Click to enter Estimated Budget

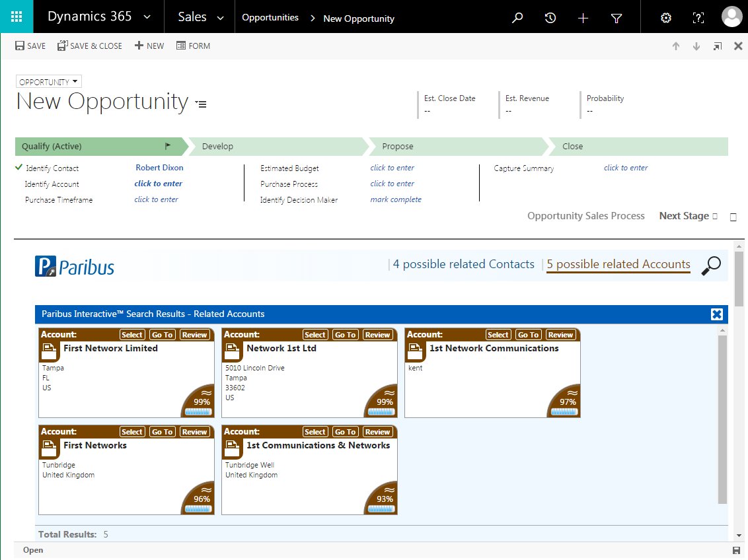click(392, 168)
